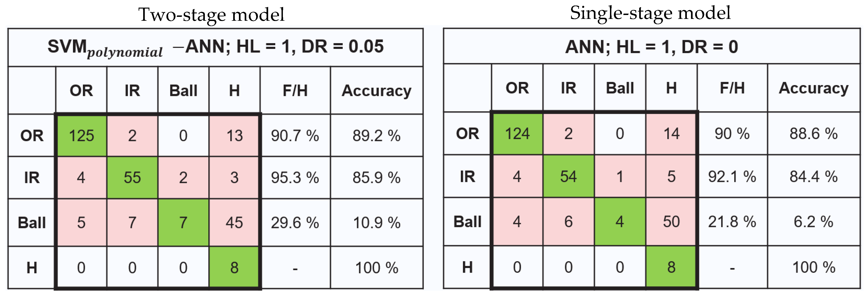Click the "Single-stage model" title

(x=650, y=13)
